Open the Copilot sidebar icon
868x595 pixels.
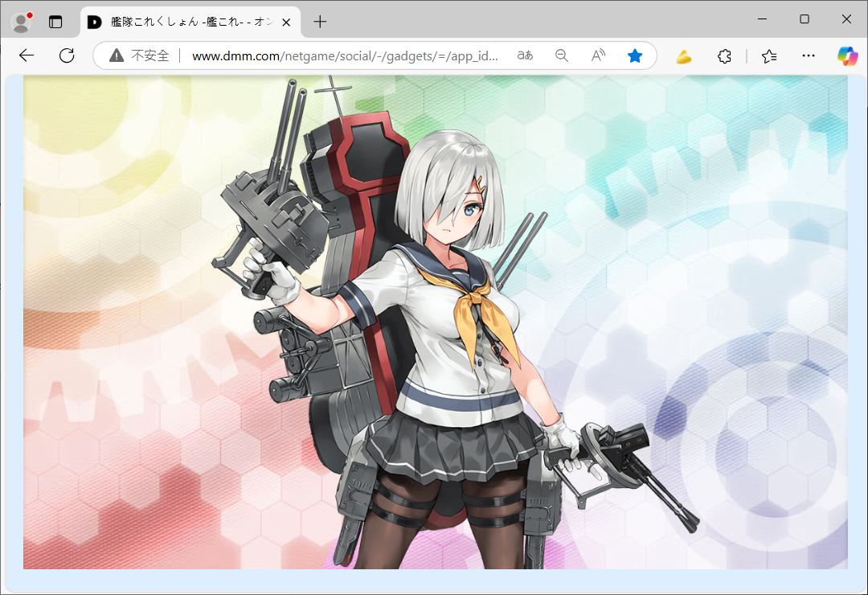[x=847, y=56]
